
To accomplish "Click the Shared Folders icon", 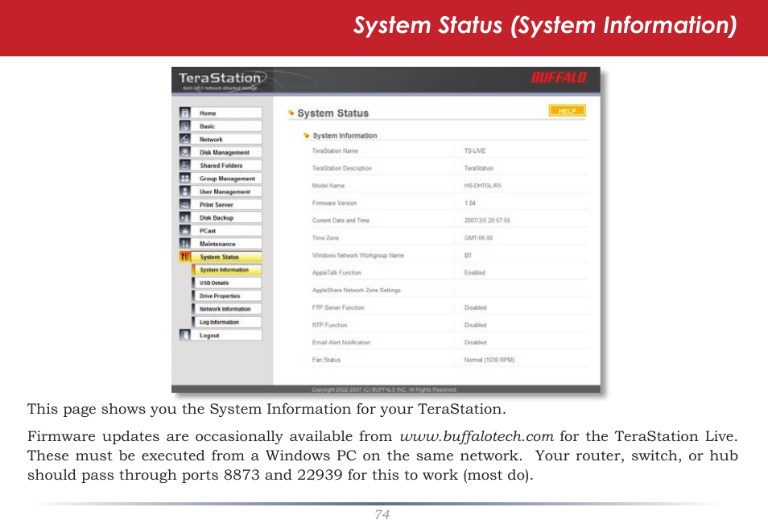I will click(x=184, y=165).
